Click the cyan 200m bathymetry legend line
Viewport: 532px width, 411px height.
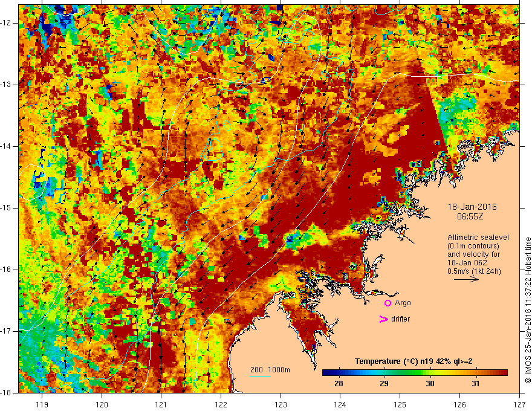tap(260, 376)
